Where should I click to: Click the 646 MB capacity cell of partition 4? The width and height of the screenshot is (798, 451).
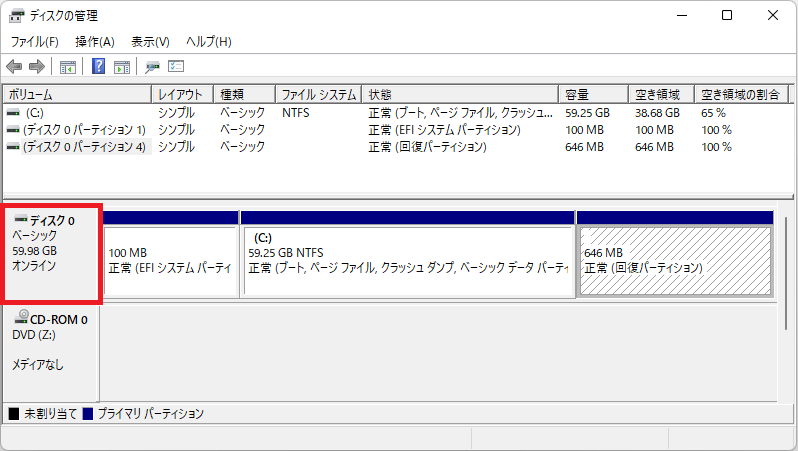click(584, 147)
